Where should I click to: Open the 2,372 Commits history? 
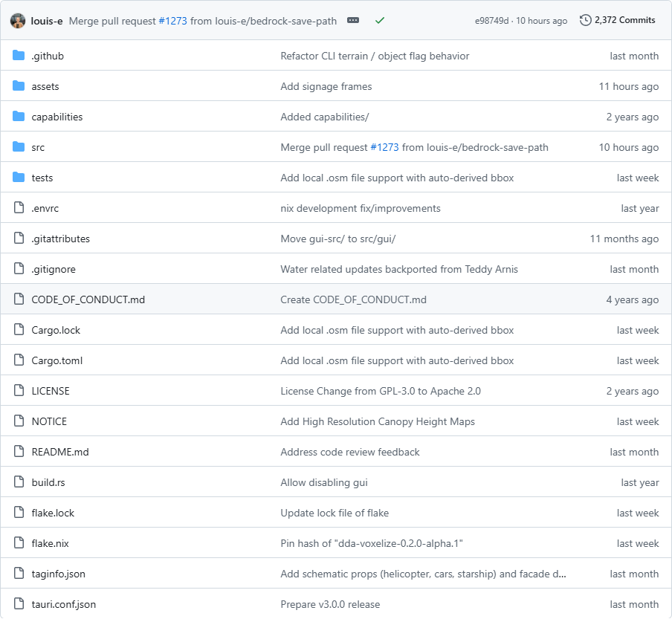[x=617, y=20]
